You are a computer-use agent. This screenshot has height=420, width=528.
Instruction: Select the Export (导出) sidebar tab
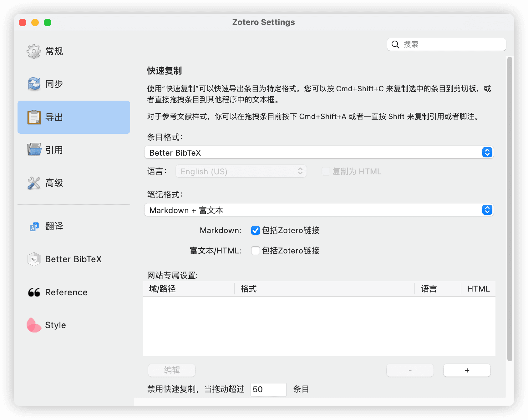click(x=74, y=117)
